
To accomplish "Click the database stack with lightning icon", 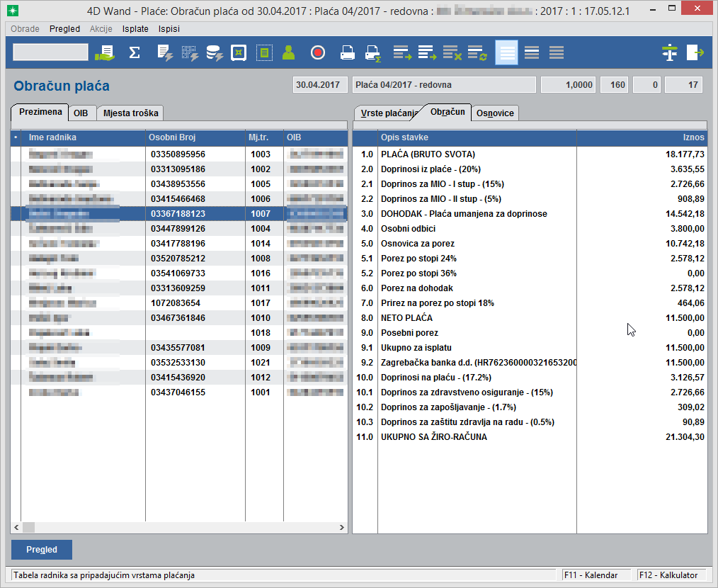I will (x=215, y=52).
